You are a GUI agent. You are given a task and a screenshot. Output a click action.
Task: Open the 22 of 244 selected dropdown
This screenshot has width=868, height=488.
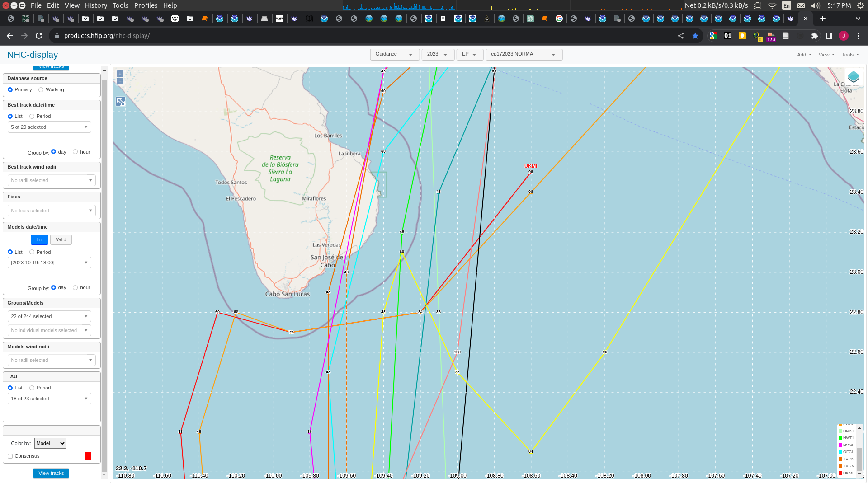tap(49, 316)
